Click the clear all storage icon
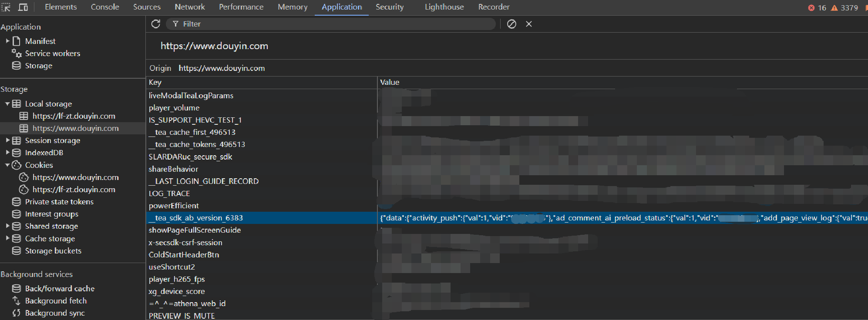The height and width of the screenshot is (320, 868). coord(511,24)
